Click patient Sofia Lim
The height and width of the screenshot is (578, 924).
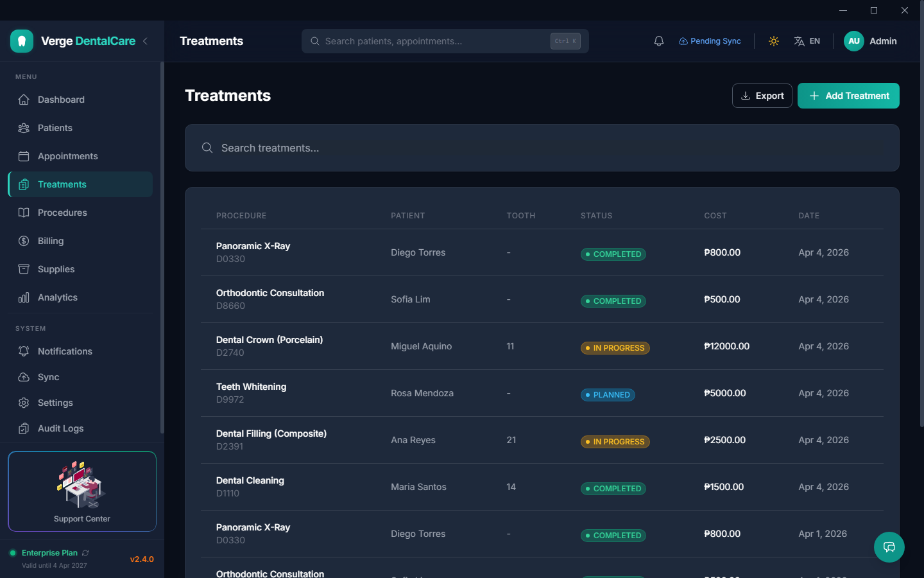point(411,299)
